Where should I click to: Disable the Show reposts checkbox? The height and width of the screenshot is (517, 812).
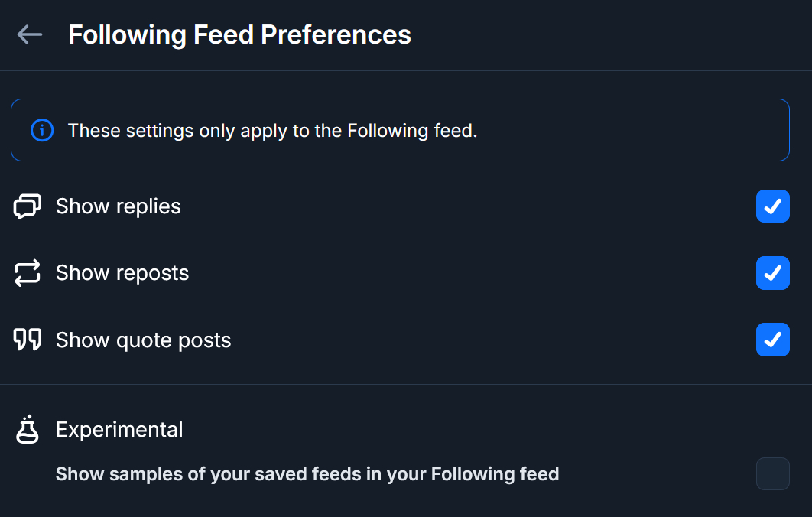[772, 273]
